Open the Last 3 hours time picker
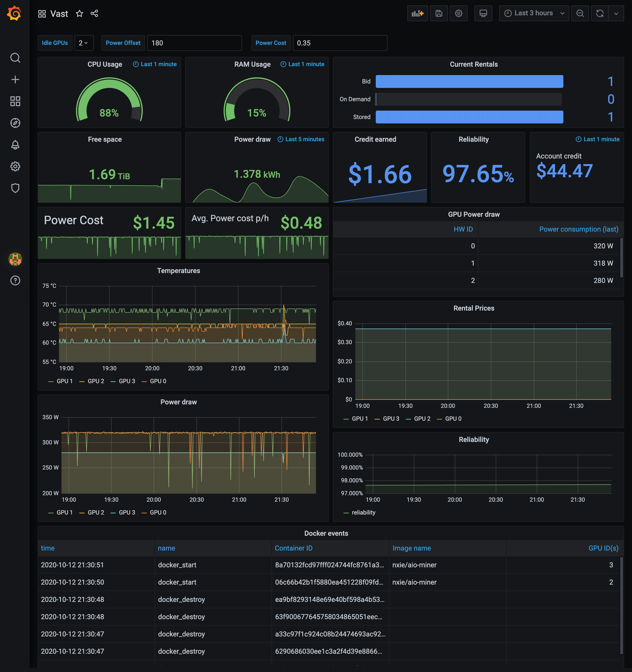Viewport: 632px width, 672px height. pyautogui.click(x=534, y=13)
